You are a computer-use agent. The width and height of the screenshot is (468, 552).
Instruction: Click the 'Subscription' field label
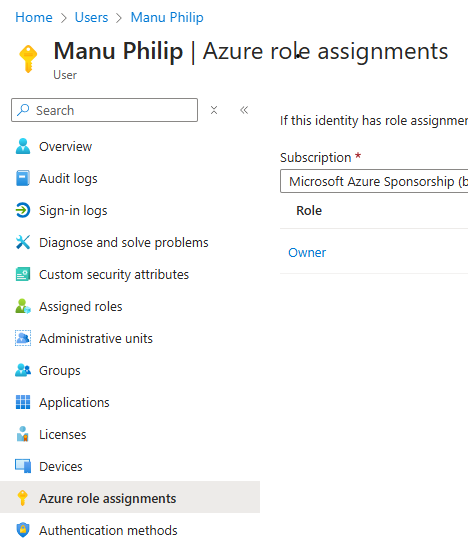coord(316,157)
